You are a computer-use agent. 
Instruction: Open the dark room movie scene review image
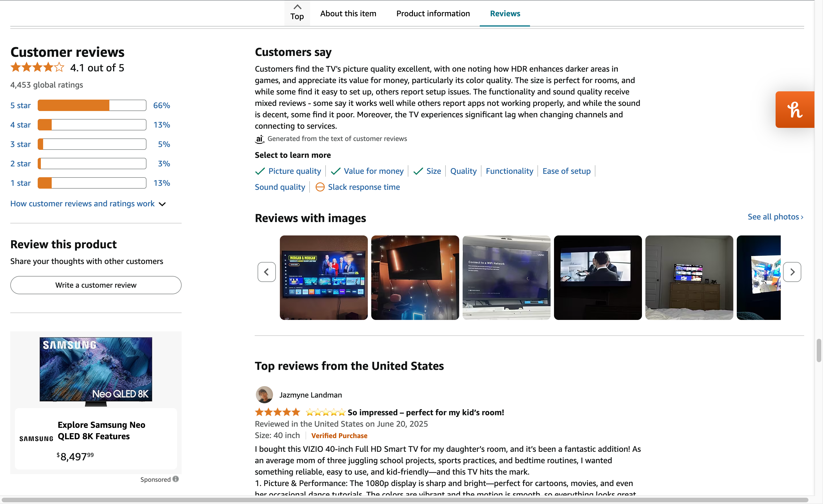[598, 278]
